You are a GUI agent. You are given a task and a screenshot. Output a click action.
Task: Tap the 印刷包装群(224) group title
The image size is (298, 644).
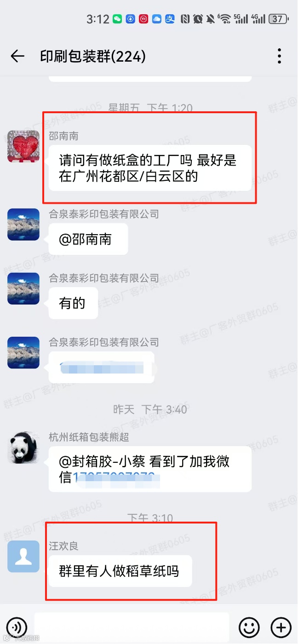tap(93, 56)
